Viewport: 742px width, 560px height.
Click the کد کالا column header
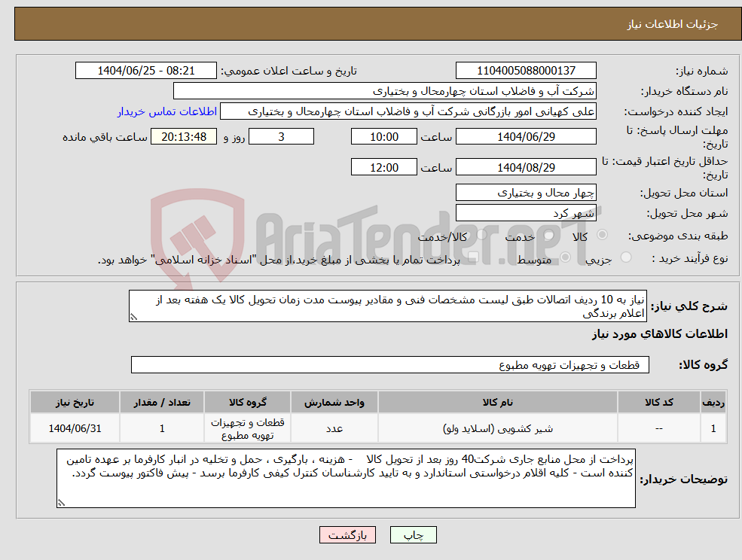pyautogui.click(x=658, y=403)
